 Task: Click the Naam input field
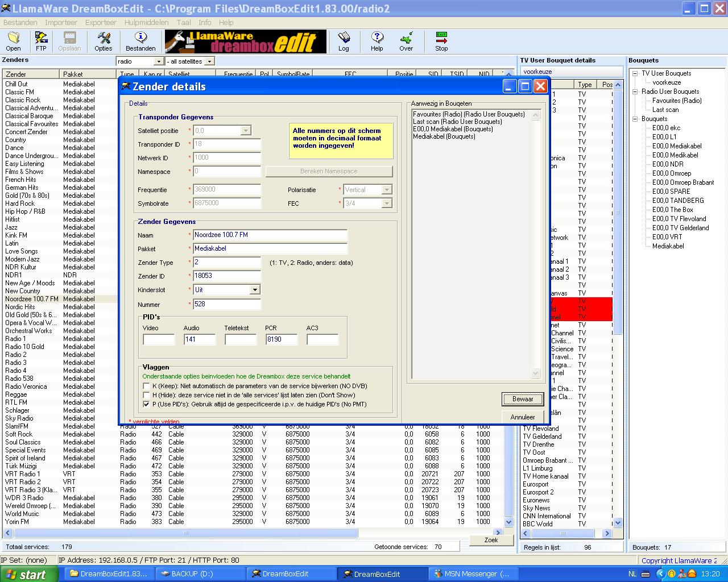pos(270,235)
